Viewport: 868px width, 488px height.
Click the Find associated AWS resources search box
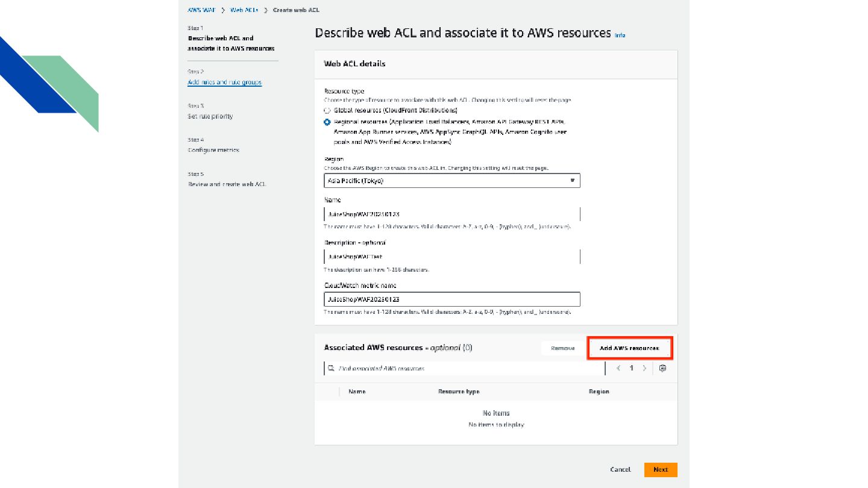click(x=467, y=368)
